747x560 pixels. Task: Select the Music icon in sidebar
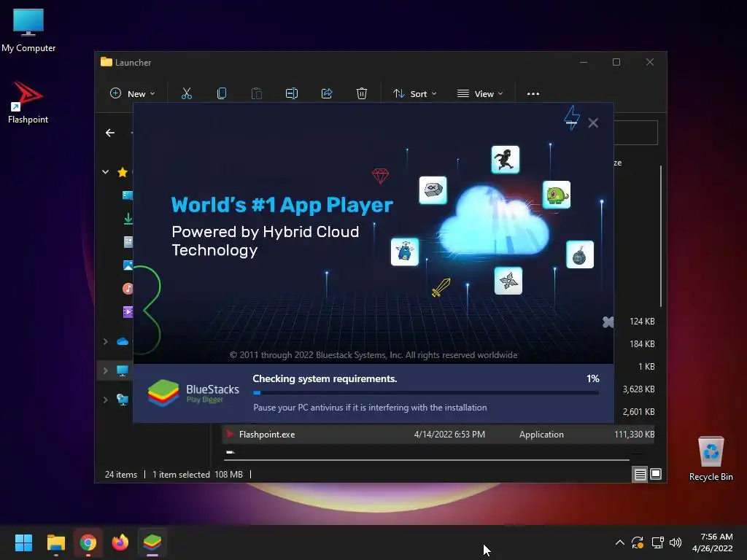(x=128, y=289)
